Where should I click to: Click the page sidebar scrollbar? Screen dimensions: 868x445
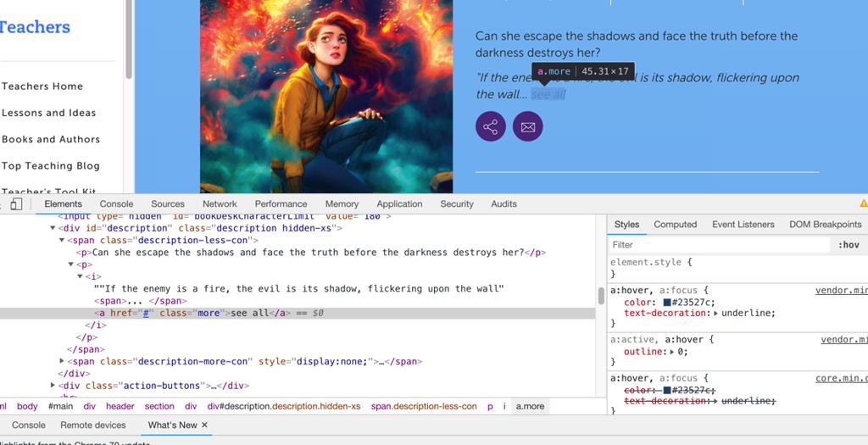point(129,39)
